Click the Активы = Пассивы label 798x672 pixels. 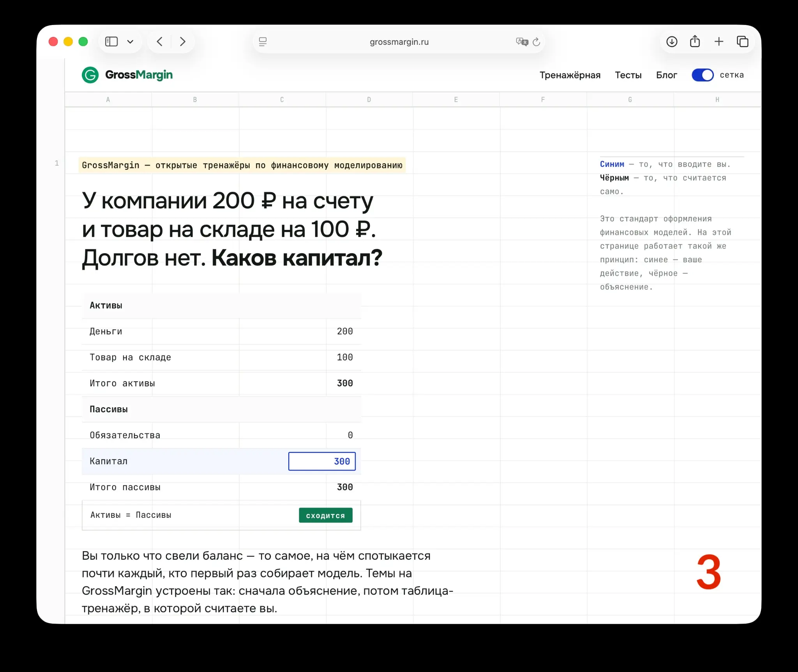coord(131,515)
